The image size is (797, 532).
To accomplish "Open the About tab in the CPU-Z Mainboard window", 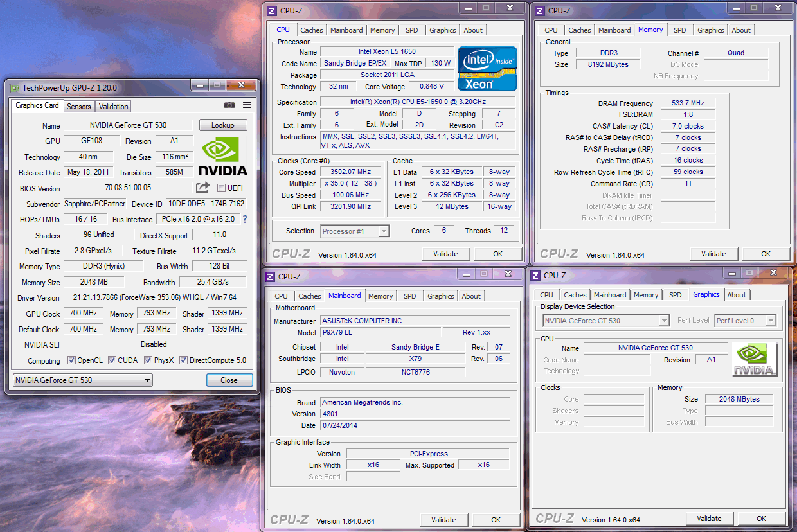I will pyautogui.click(x=471, y=296).
